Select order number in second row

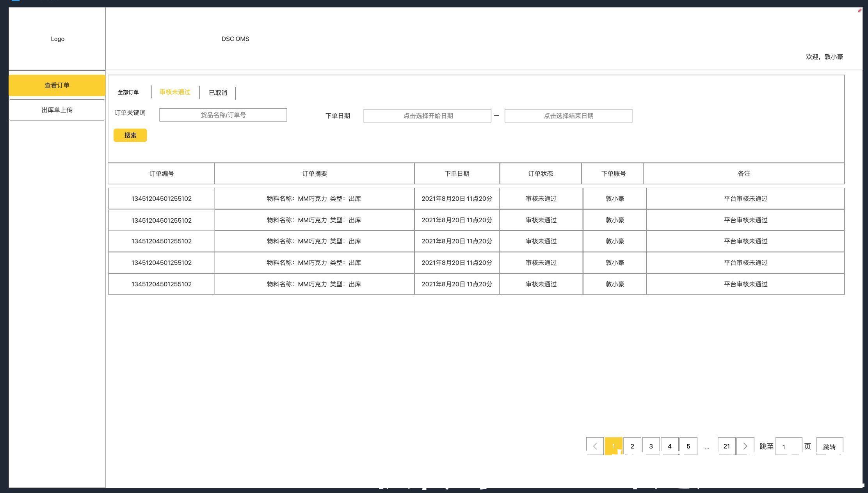pos(162,220)
